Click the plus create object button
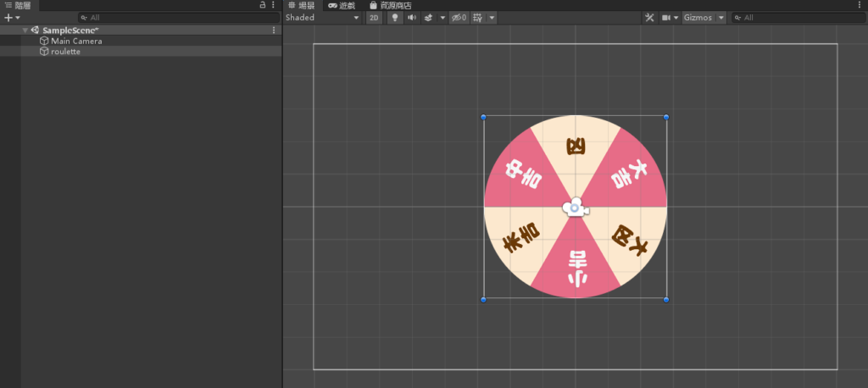The width and height of the screenshot is (868, 388). (9, 18)
